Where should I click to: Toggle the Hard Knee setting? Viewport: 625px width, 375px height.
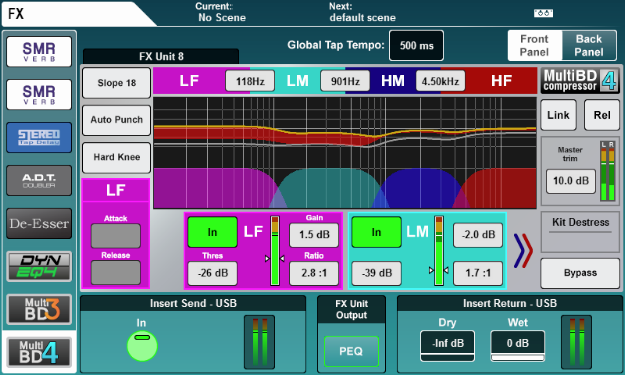(x=116, y=157)
